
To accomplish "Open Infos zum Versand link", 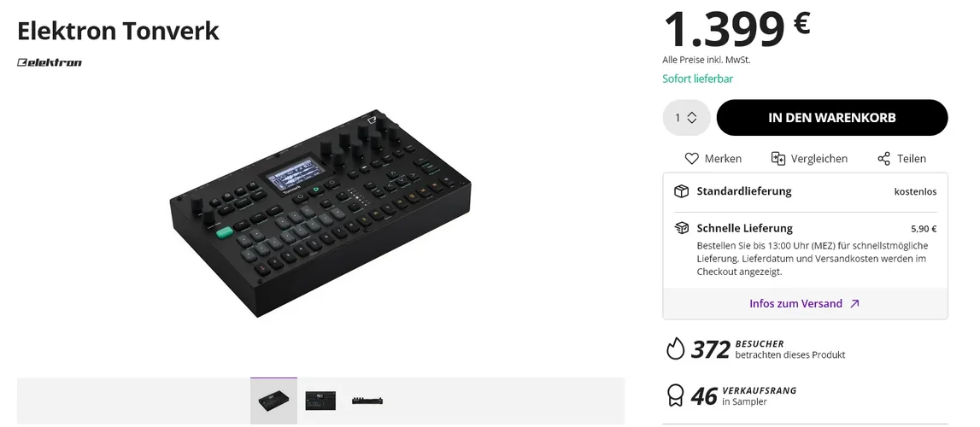I will pyautogui.click(x=795, y=303).
